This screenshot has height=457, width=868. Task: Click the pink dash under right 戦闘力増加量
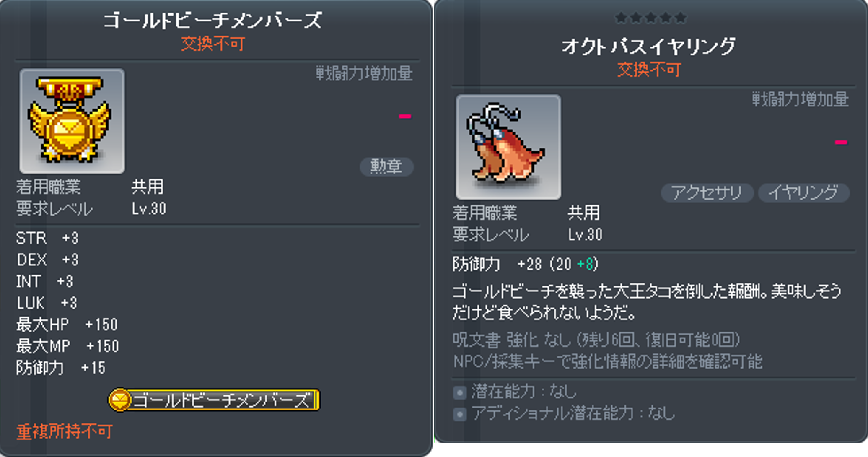pos(841,142)
